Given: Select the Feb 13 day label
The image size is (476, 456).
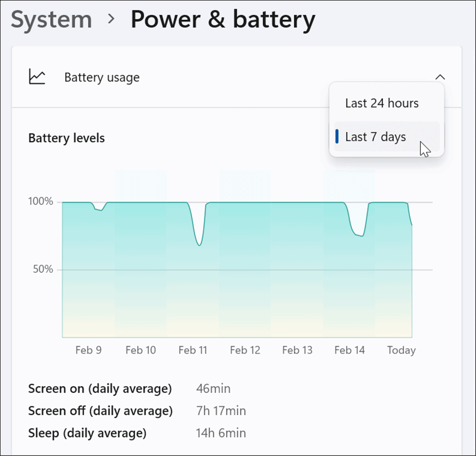Looking at the screenshot, I should (297, 350).
